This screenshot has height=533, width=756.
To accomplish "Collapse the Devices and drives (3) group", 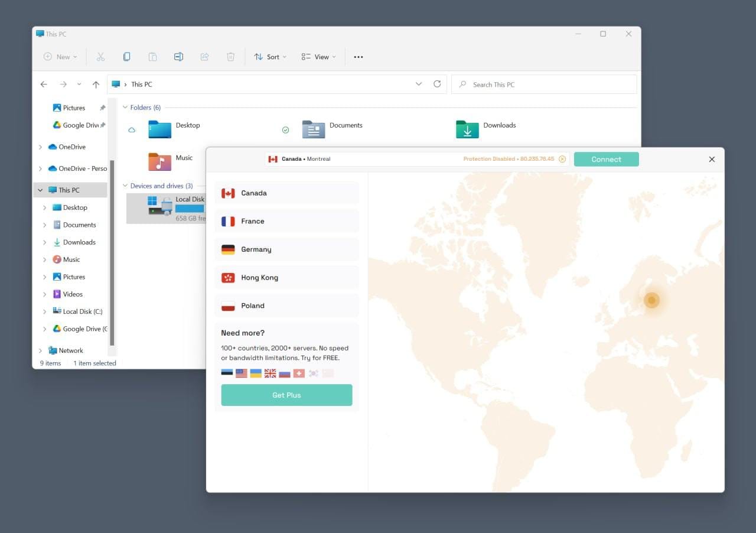I will pyautogui.click(x=125, y=186).
